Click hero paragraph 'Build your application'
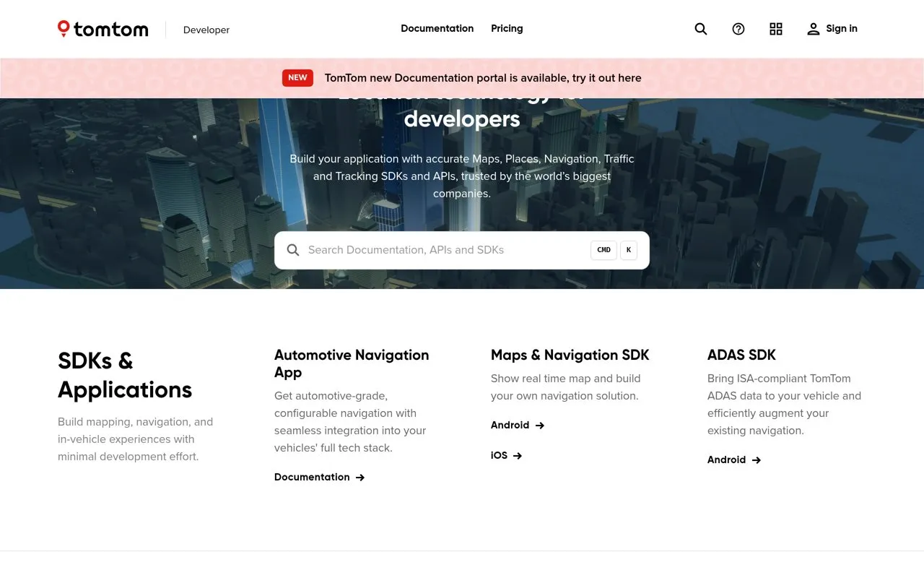 [462, 176]
